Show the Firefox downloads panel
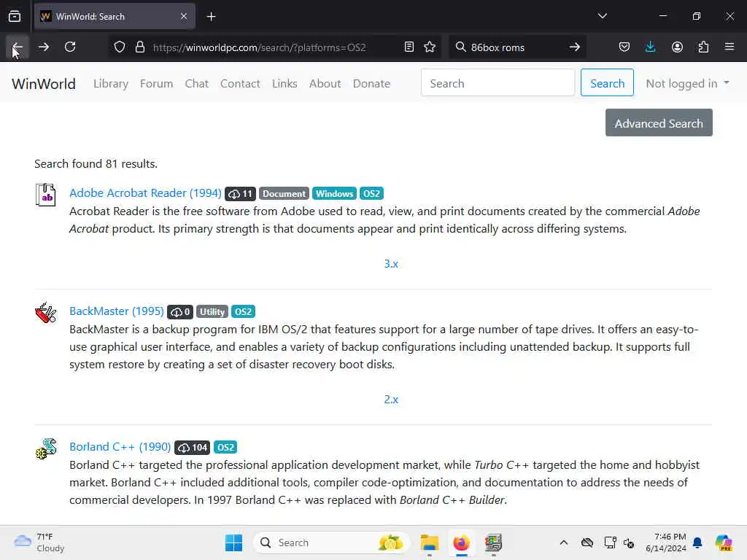This screenshot has height=560, width=747. (x=650, y=47)
